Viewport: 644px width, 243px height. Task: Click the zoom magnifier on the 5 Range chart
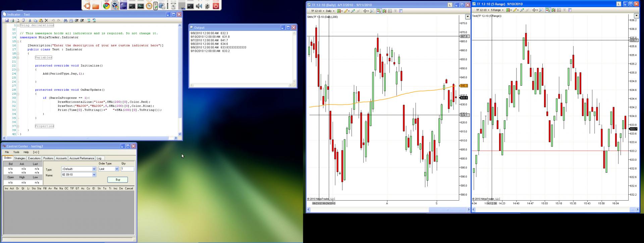coord(541,10)
